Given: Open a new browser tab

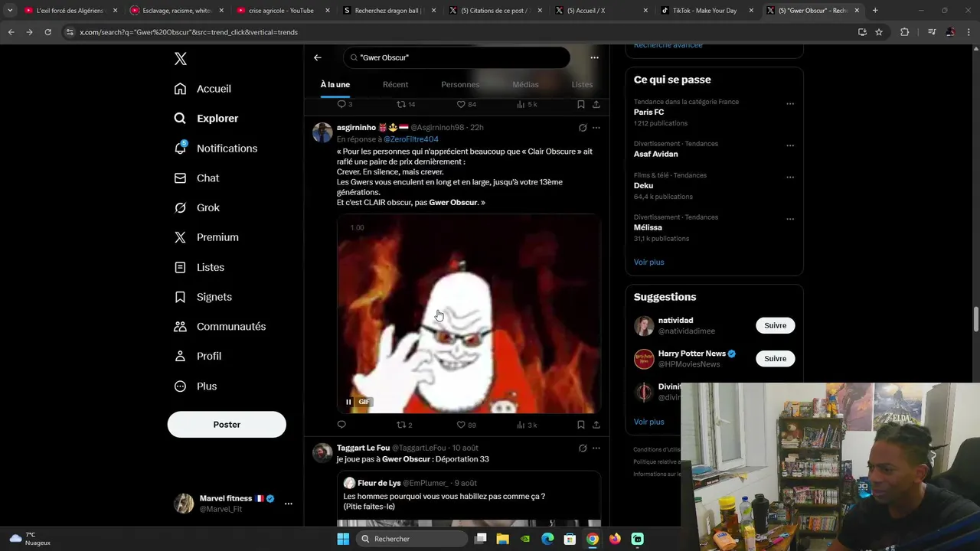Looking at the screenshot, I should coord(875,11).
